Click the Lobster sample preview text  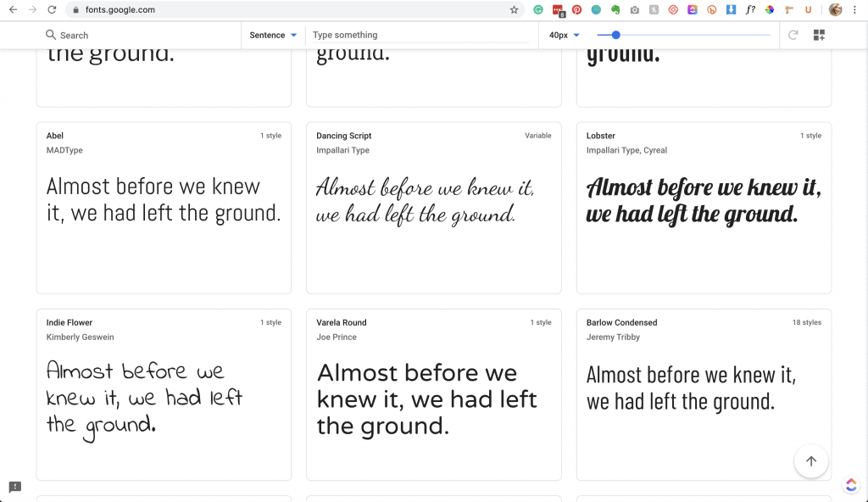point(704,201)
